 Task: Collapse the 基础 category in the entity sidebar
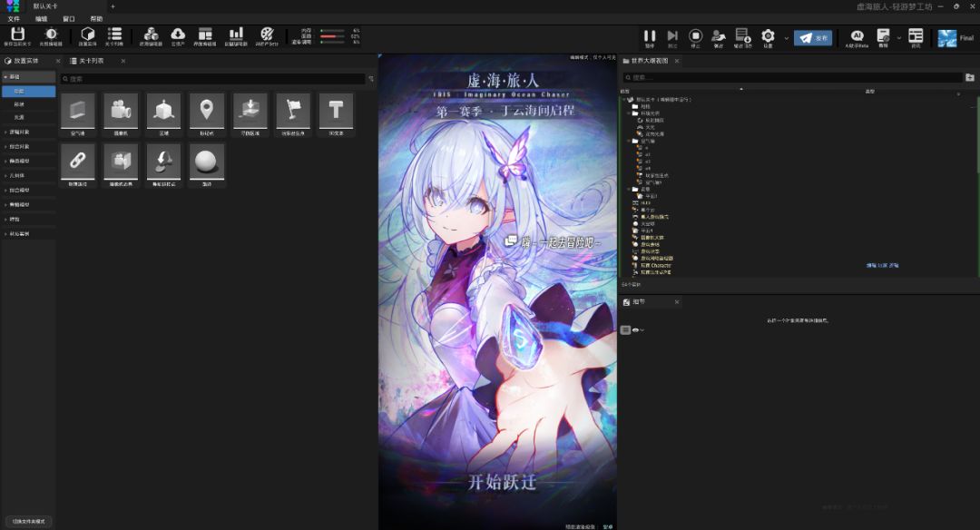tap(5, 77)
